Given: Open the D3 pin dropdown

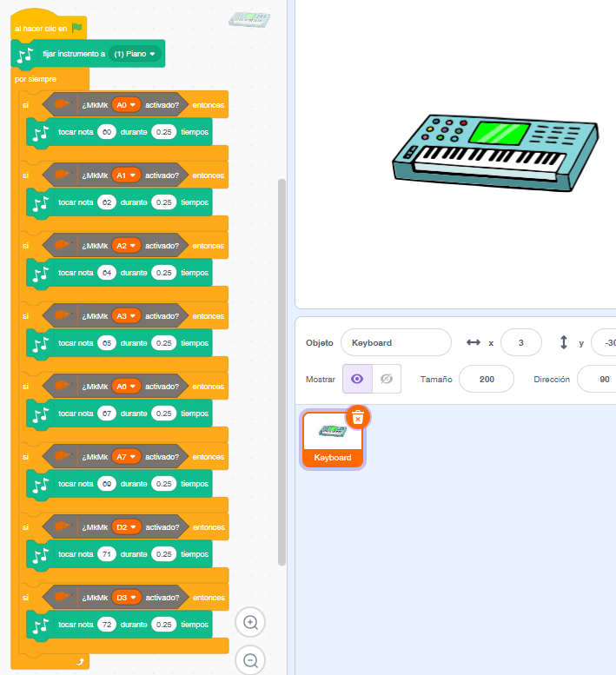Looking at the screenshot, I should [127, 598].
